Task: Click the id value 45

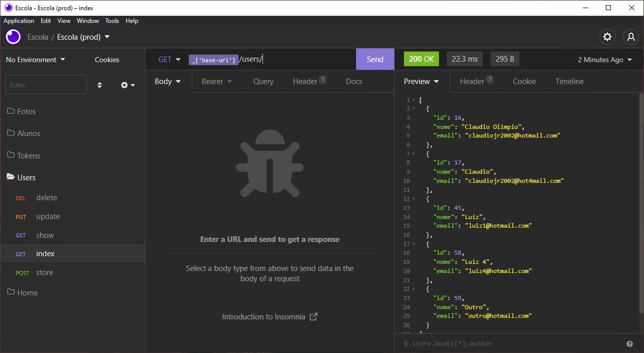Action: pyautogui.click(x=458, y=208)
